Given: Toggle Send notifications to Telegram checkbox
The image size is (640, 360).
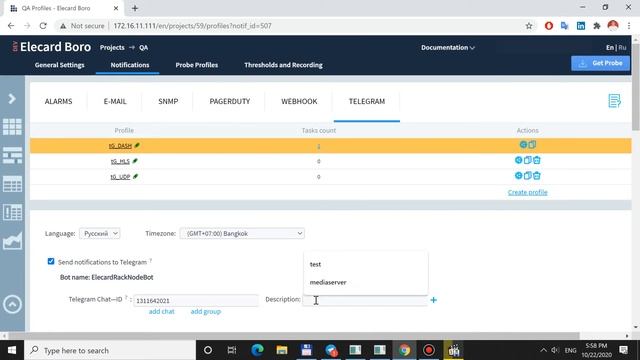Looking at the screenshot, I should [51, 261].
